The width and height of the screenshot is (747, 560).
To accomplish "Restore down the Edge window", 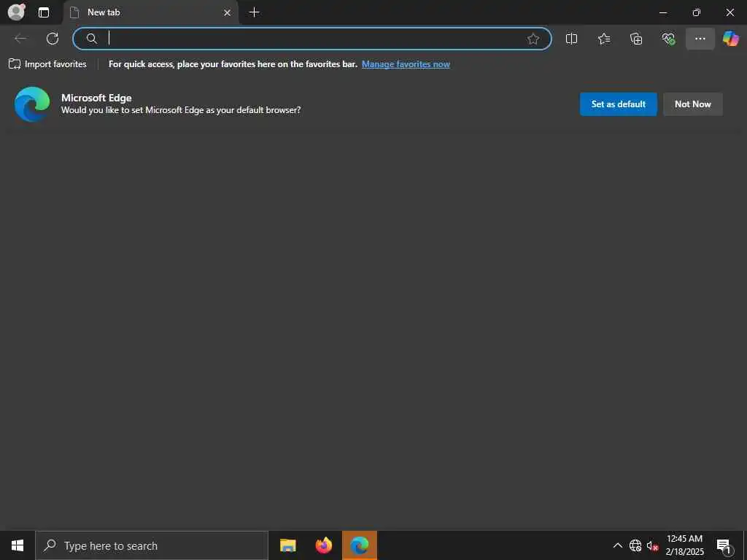I will [x=696, y=12].
